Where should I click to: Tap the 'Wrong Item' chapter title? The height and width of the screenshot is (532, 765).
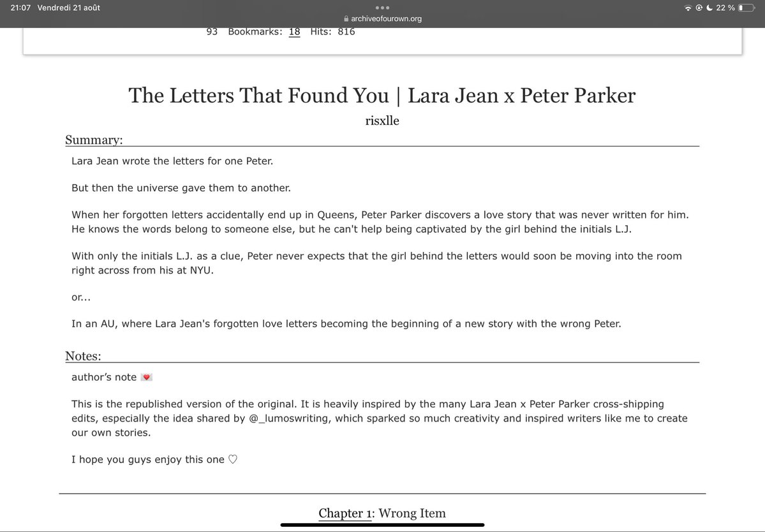click(x=412, y=513)
